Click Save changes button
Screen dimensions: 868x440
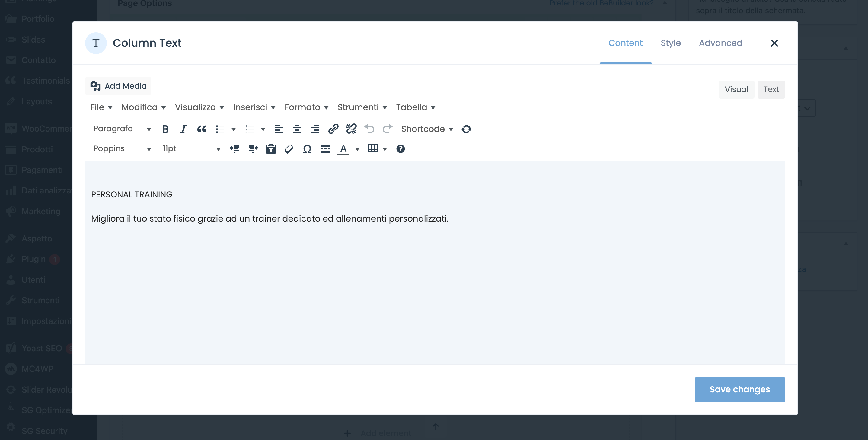coord(740,390)
